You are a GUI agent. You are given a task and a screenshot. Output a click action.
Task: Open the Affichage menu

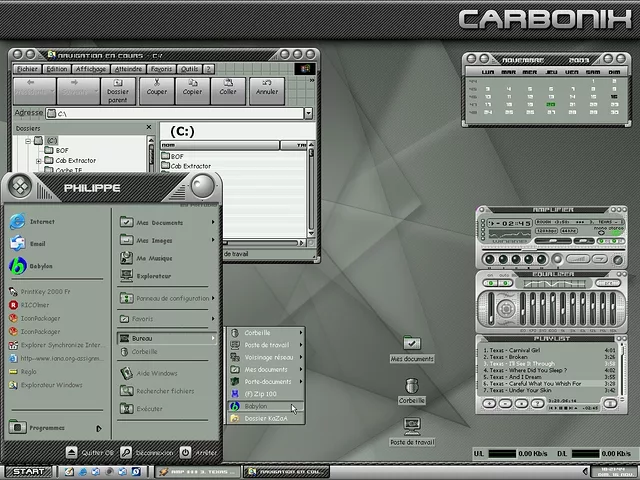91,69
